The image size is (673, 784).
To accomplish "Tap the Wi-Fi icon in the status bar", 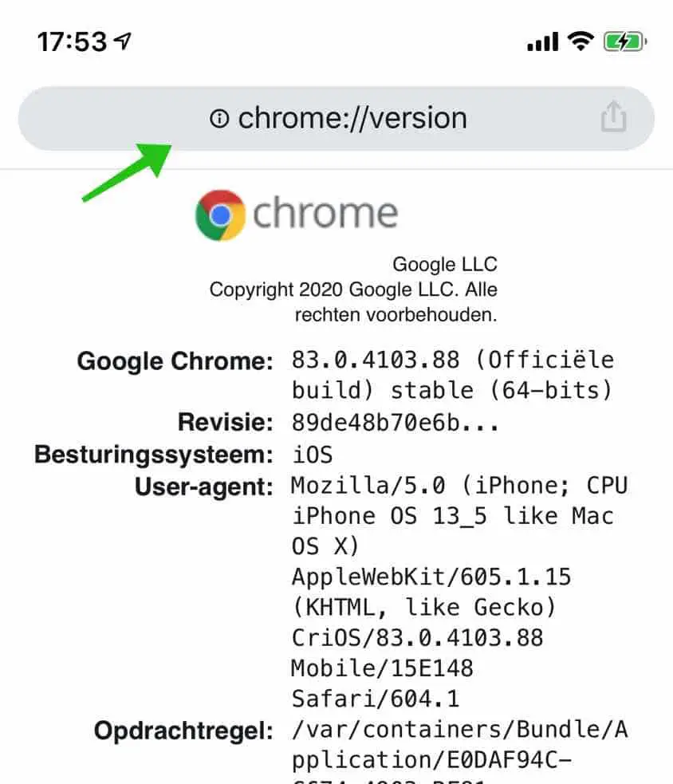I will [581, 40].
